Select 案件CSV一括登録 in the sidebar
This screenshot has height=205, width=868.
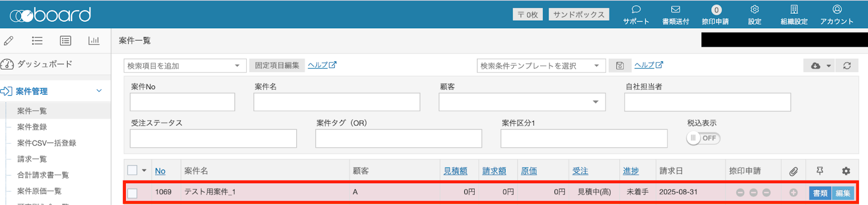(x=47, y=143)
